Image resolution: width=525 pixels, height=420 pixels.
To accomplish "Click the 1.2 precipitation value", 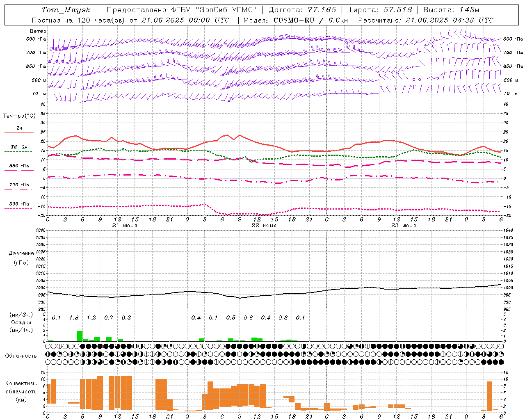I will pos(91,318).
